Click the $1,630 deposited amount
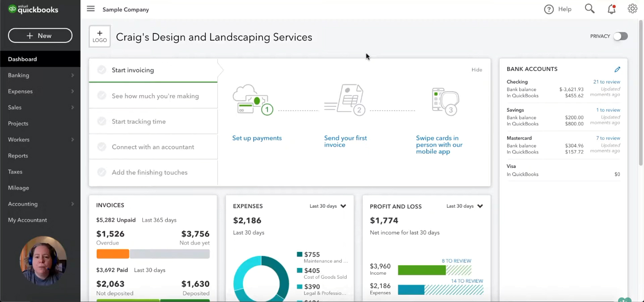 [x=195, y=284]
